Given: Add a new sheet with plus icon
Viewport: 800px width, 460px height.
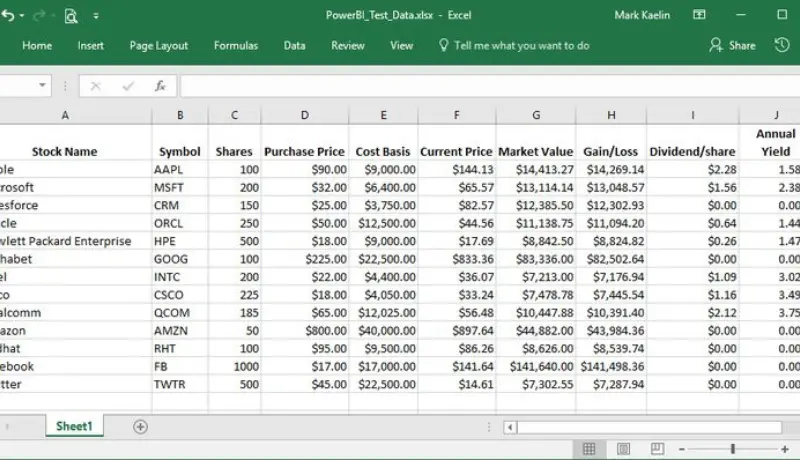Looking at the screenshot, I should pos(140,426).
